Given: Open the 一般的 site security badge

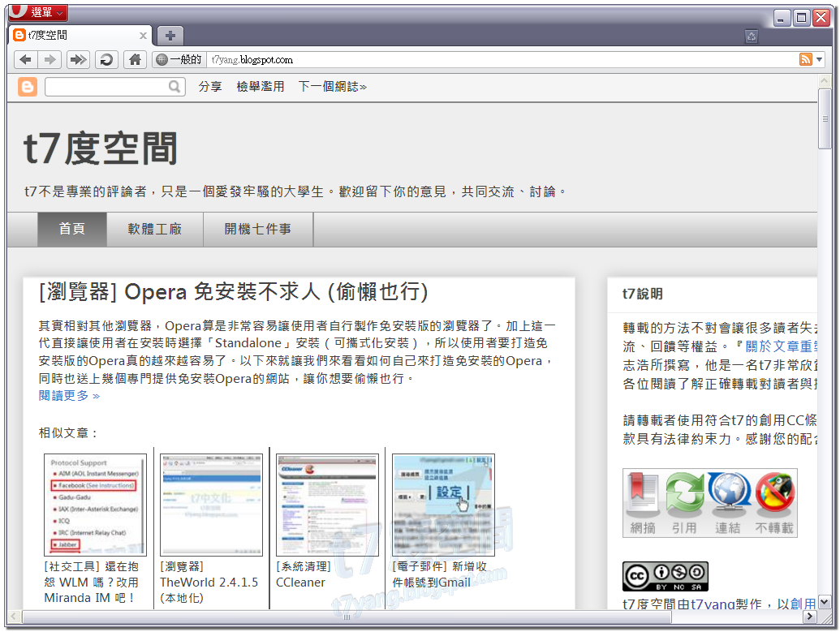Looking at the screenshot, I should click(x=179, y=59).
